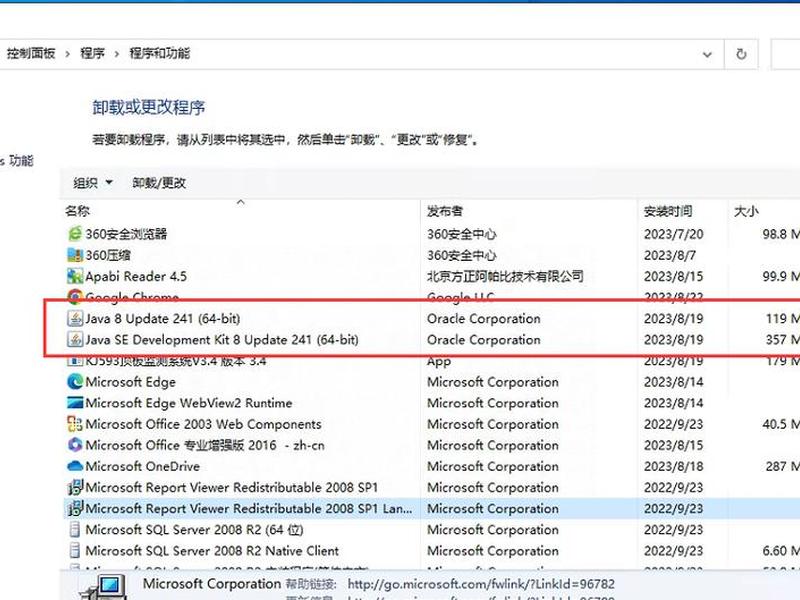Select Microsoft SQL Server 2008 R2 Native Client
This screenshot has height=600, width=800.
click(x=432, y=551)
